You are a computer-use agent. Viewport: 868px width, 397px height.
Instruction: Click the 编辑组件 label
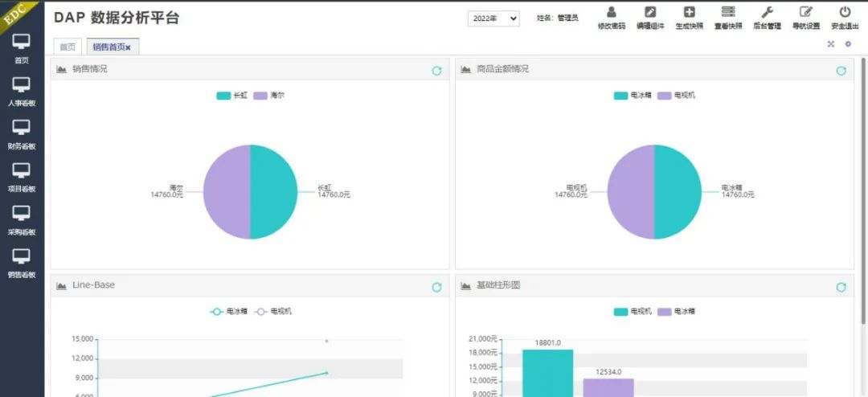pyautogui.click(x=650, y=26)
